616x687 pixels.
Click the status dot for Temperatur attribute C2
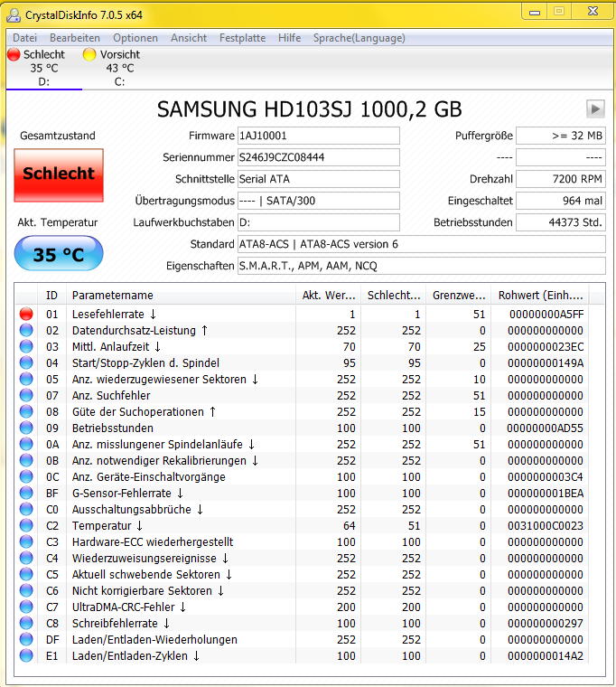(26, 525)
